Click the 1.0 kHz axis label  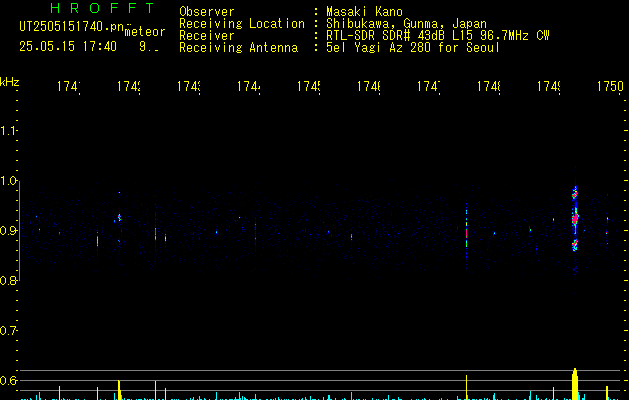(8, 181)
